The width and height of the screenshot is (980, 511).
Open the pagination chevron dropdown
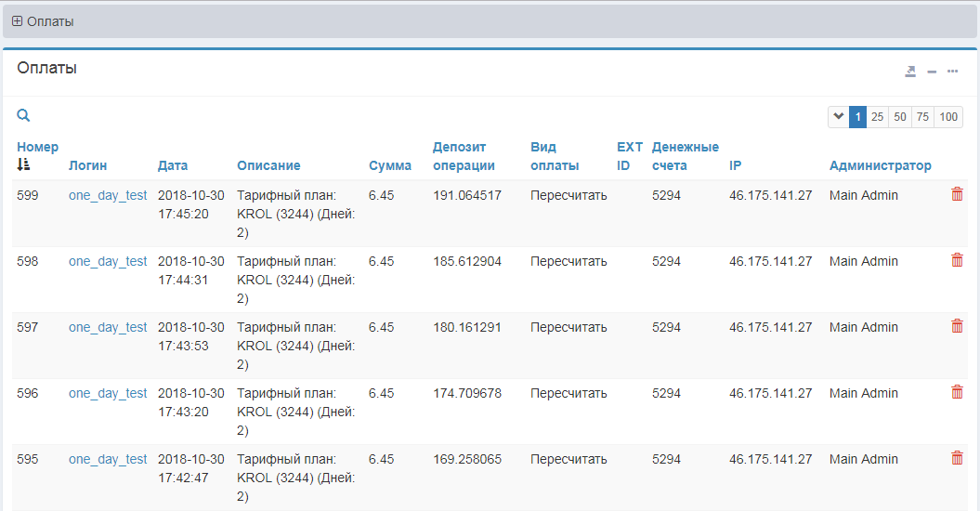(838, 117)
